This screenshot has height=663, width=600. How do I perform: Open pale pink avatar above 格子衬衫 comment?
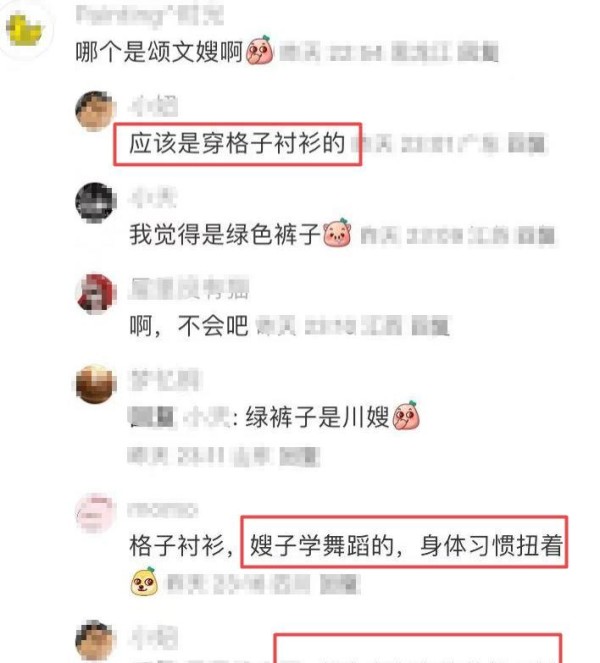(96, 513)
